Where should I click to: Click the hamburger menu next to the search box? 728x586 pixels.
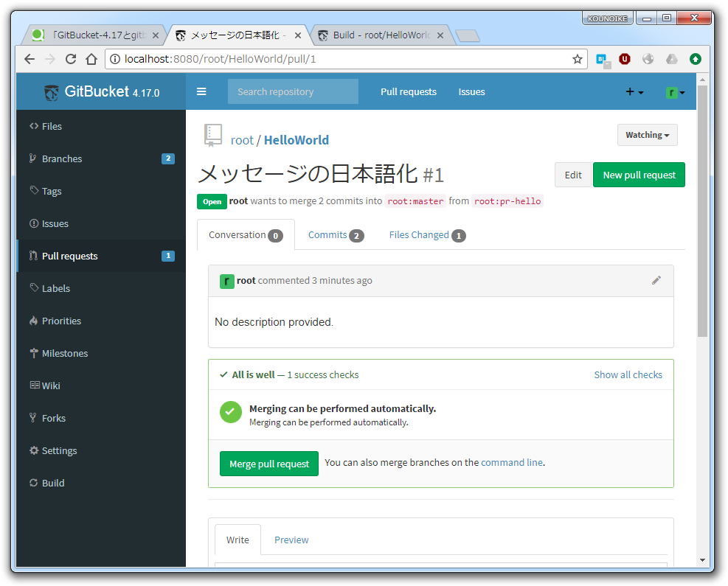[201, 91]
